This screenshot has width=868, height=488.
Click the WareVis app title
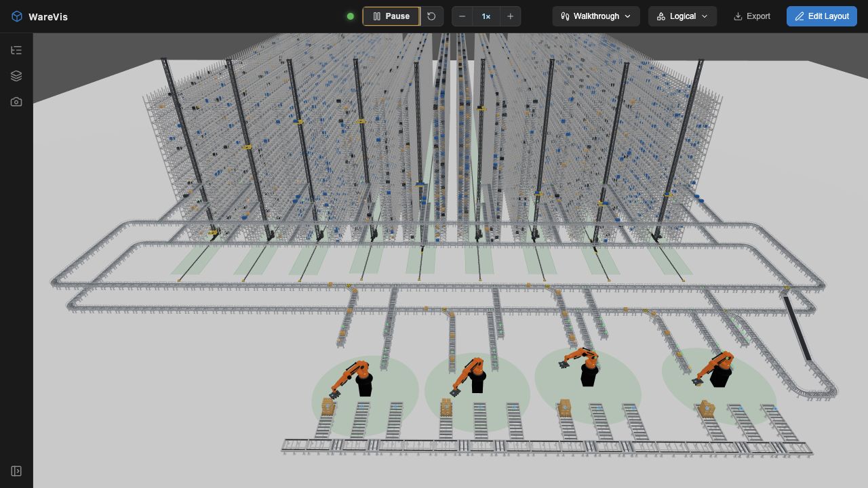[x=48, y=16]
